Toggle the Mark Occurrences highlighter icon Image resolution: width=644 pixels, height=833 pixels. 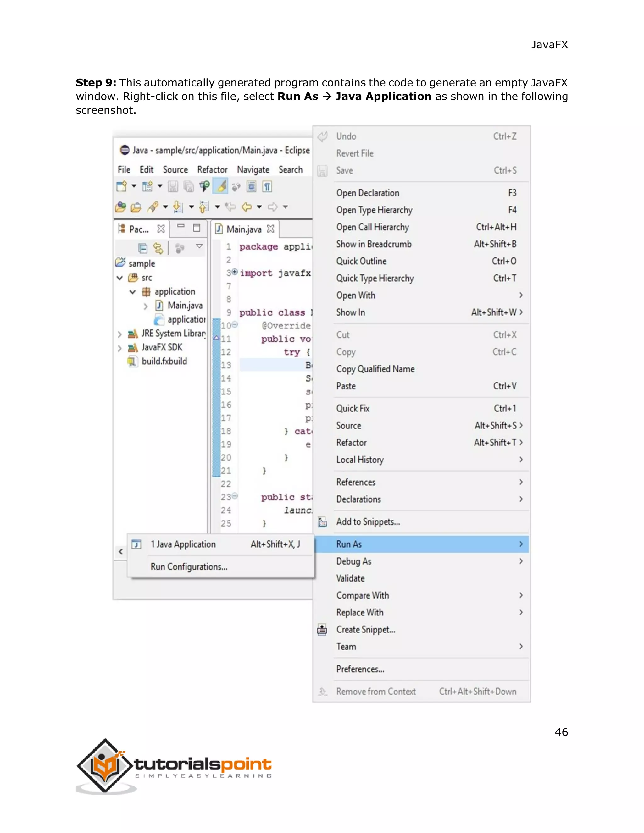[x=221, y=186]
